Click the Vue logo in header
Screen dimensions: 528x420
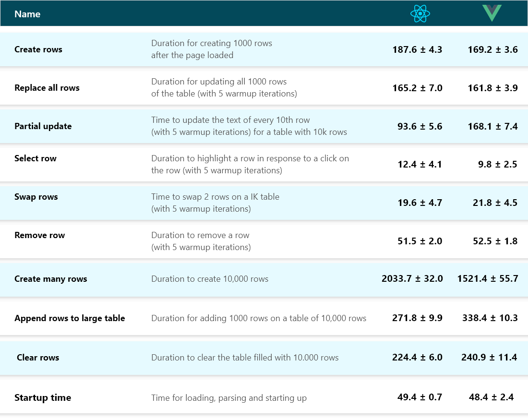point(492,13)
